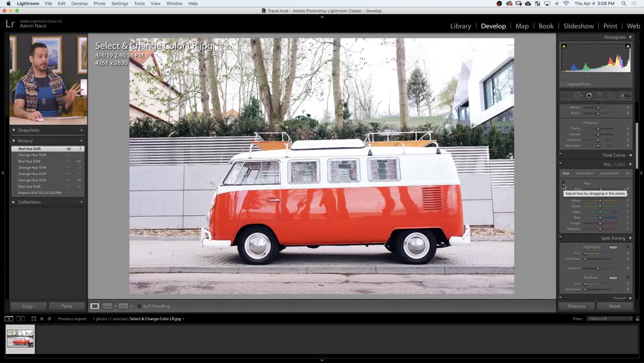This screenshot has width=644, height=363.
Task: Open the Develop menu in menu bar
Action: pyautogui.click(x=79, y=3)
